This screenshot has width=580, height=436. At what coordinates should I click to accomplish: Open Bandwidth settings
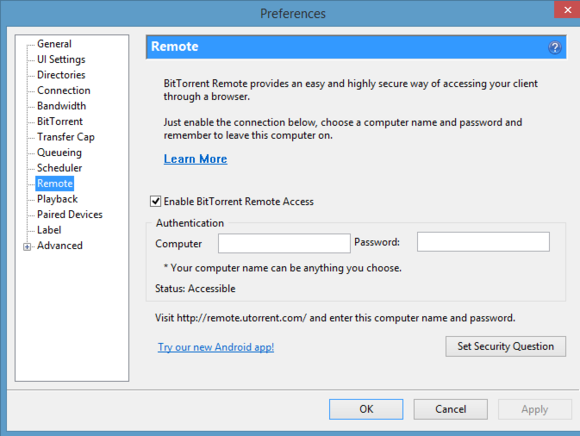pos(61,106)
